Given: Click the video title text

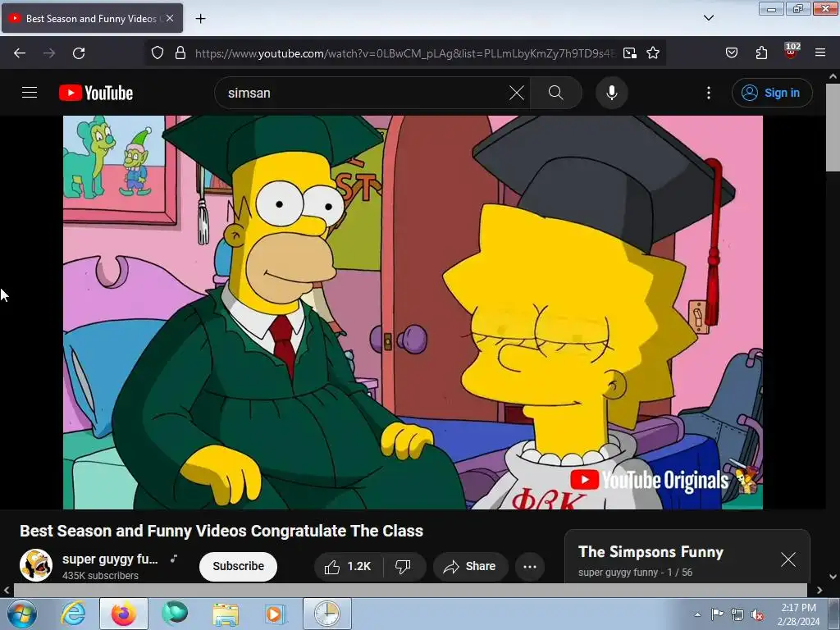Looking at the screenshot, I should click(x=221, y=531).
